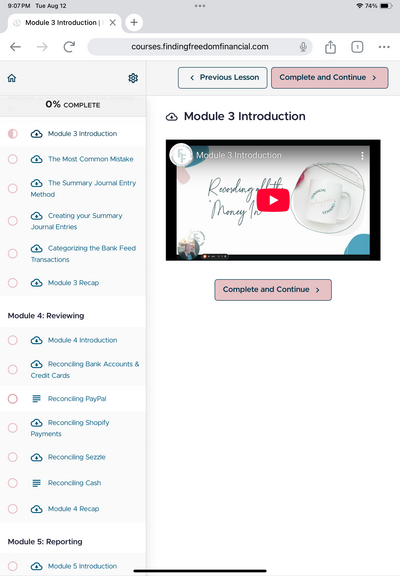Screen dimensions: 400x576
Task: Open the YouTube video options menu
Action: pos(362,156)
